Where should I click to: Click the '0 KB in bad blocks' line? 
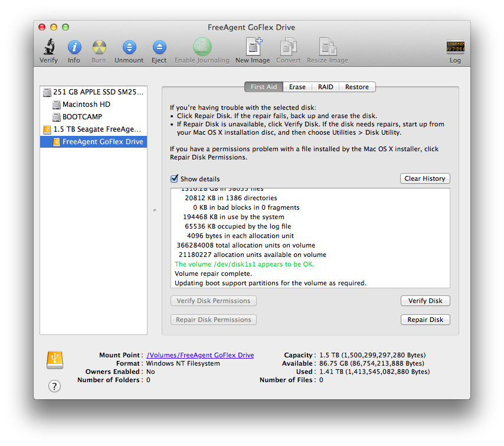246,207
